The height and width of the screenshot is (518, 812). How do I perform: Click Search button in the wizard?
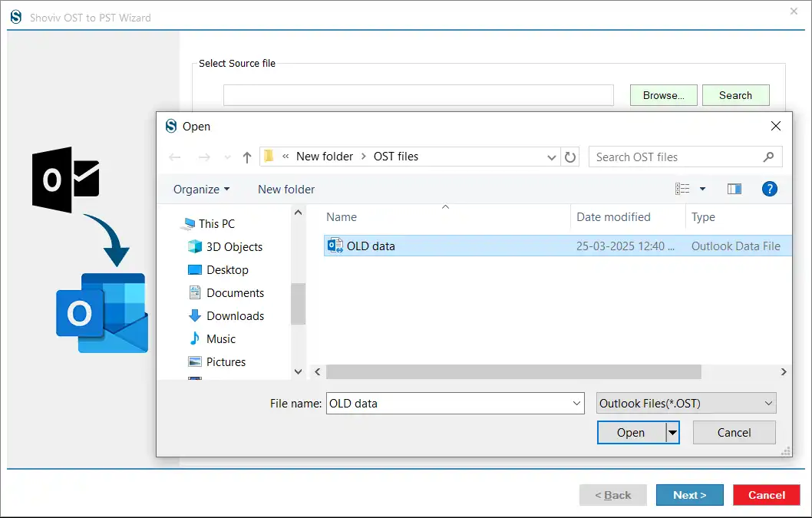point(736,95)
